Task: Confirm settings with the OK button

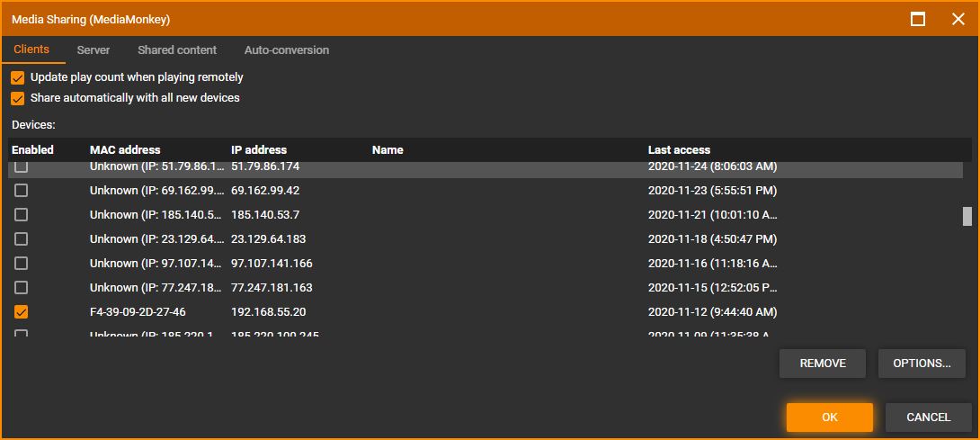Action: [x=829, y=418]
